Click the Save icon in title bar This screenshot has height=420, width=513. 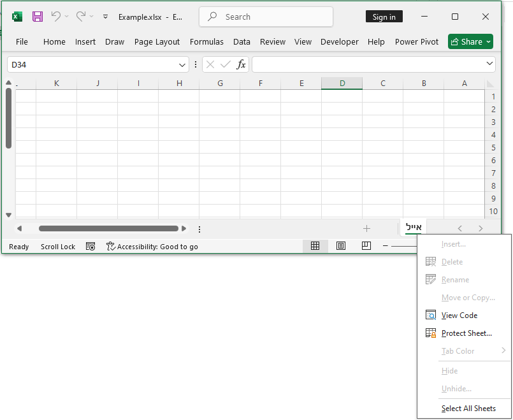click(x=38, y=17)
